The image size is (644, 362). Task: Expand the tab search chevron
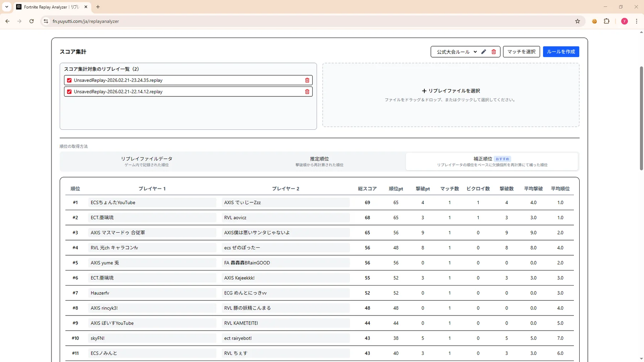coord(7,7)
